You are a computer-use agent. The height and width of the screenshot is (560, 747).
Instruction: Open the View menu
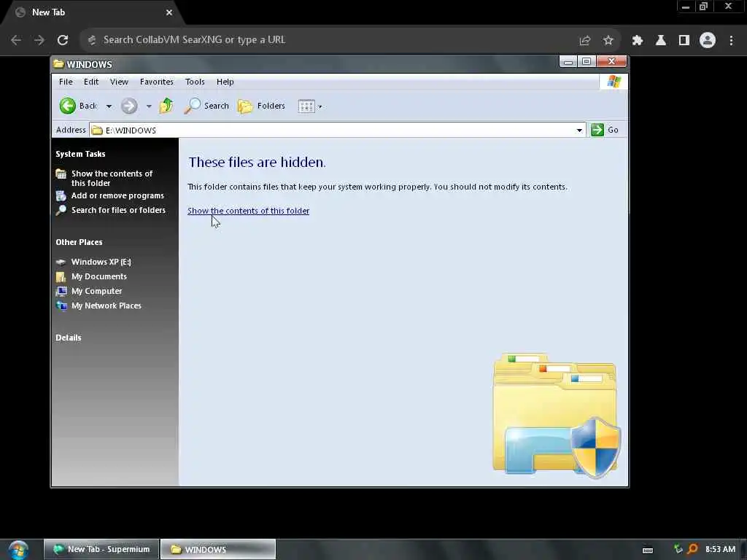(119, 82)
